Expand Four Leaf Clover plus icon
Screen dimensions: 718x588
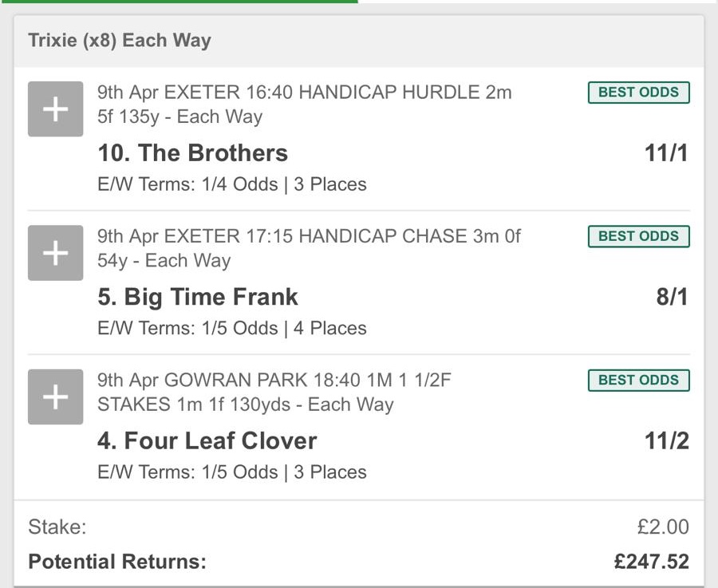55,397
